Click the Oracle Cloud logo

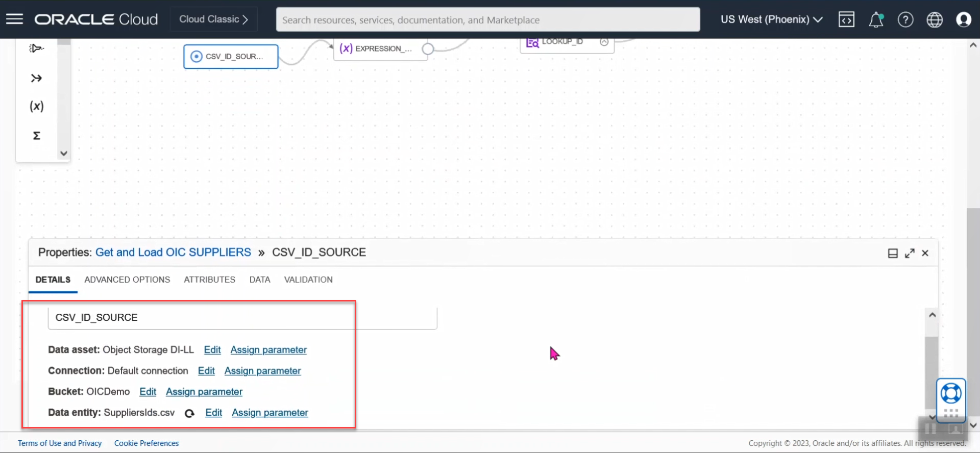pyautogui.click(x=96, y=19)
